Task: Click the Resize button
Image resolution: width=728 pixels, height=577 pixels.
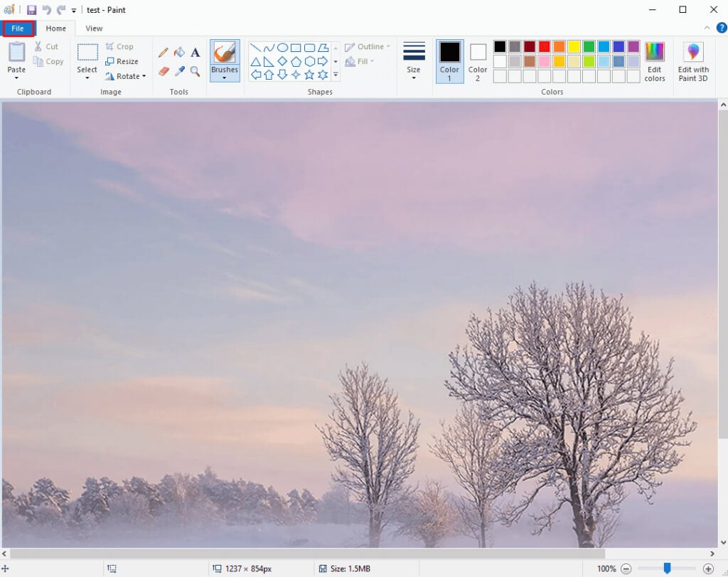Action: pyautogui.click(x=122, y=61)
